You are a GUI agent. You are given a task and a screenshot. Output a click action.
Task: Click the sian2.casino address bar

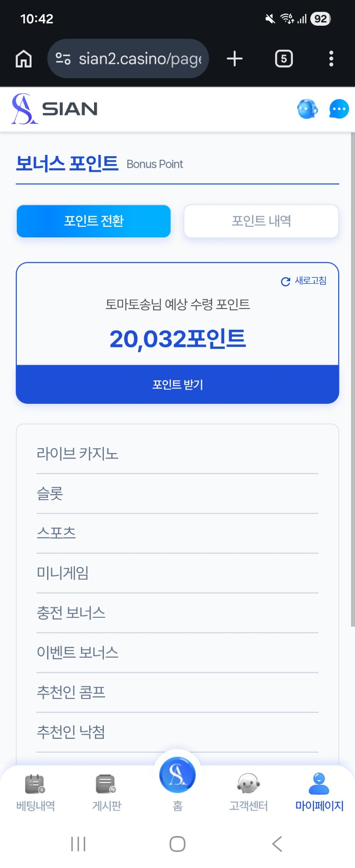point(128,59)
